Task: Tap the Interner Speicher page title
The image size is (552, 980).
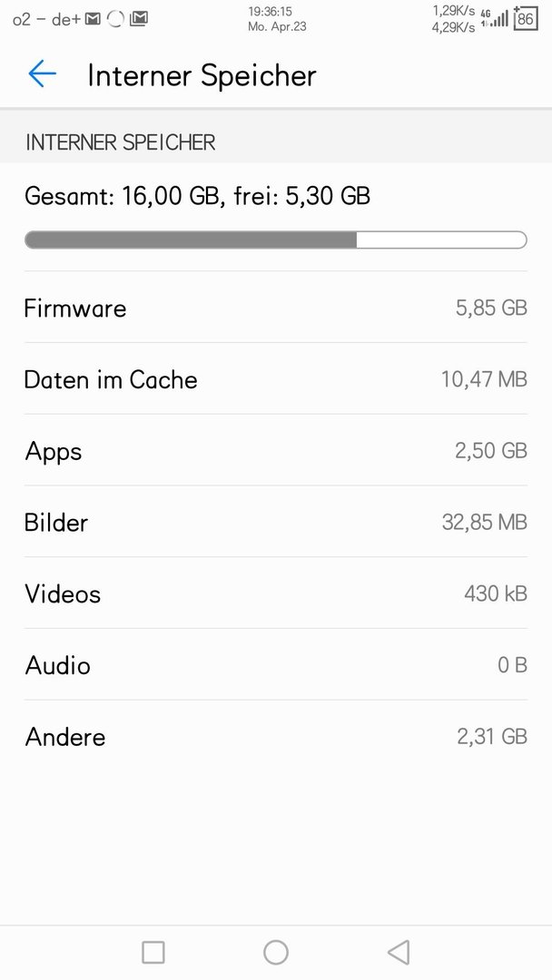Action: (202, 75)
